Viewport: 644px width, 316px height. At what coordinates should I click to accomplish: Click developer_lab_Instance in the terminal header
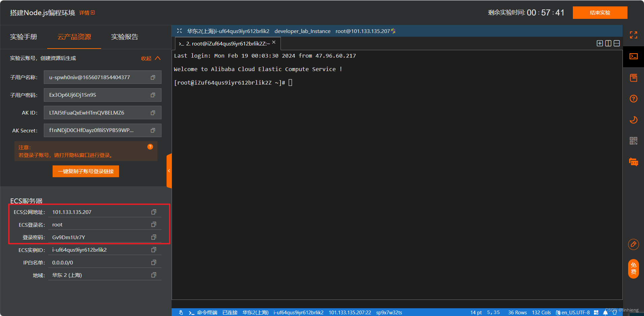click(x=302, y=31)
